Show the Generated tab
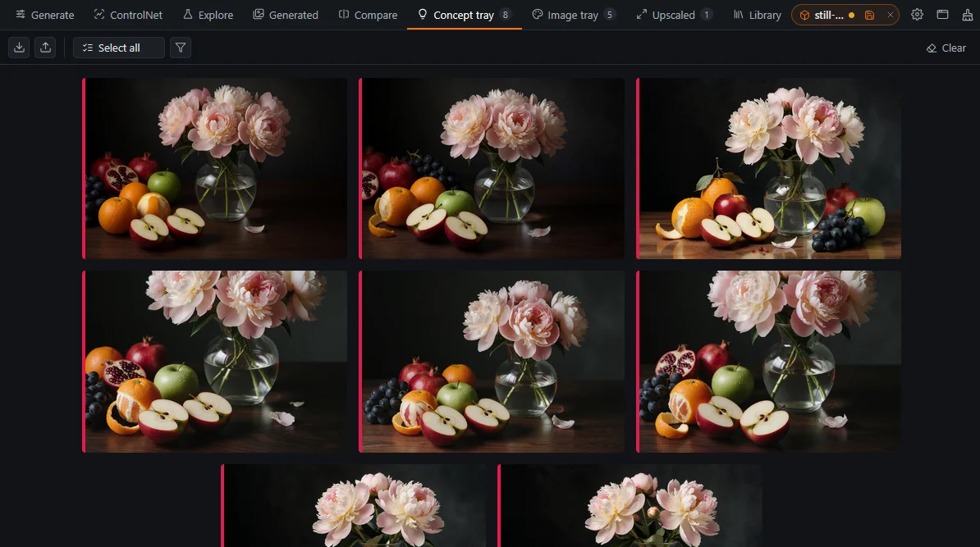Screen dimensions: 980x547 (286, 15)
